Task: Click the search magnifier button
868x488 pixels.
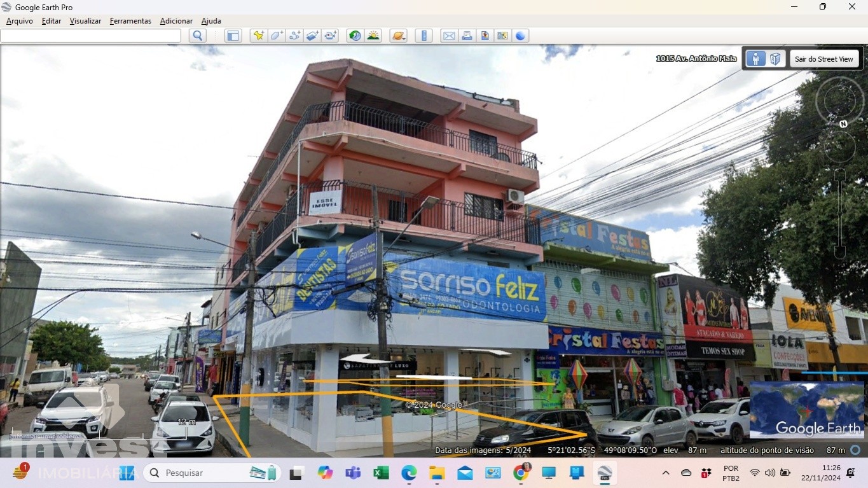Action: (x=198, y=36)
